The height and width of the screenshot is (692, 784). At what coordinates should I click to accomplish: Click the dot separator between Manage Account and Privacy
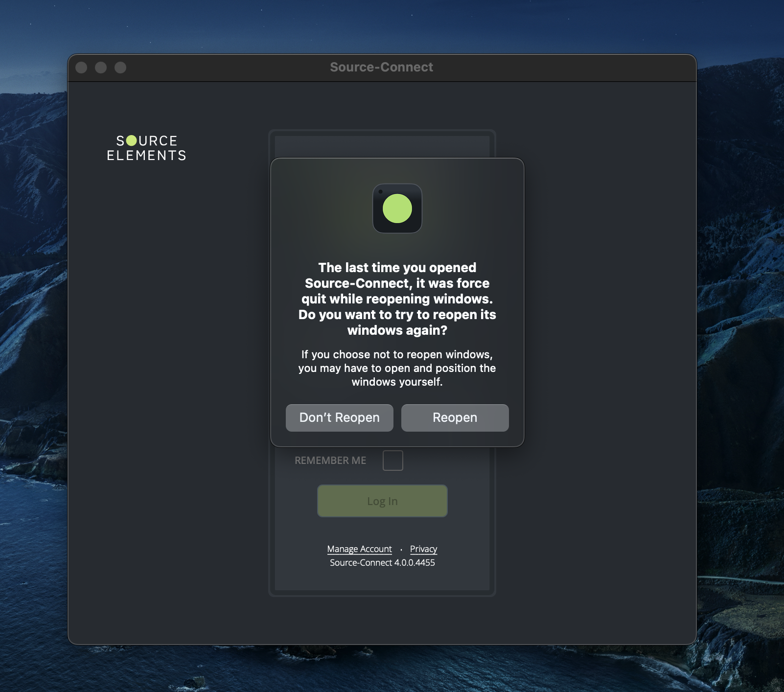tap(401, 550)
